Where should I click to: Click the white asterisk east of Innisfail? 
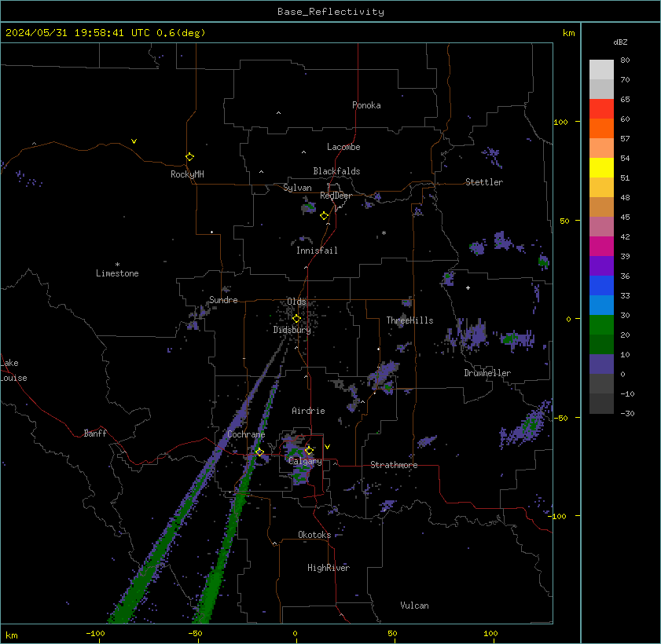tap(384, 233)
